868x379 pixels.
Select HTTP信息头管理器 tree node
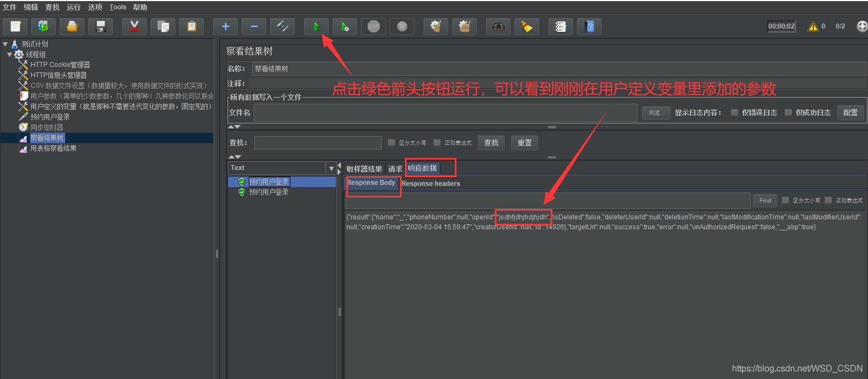coord(58,75)
